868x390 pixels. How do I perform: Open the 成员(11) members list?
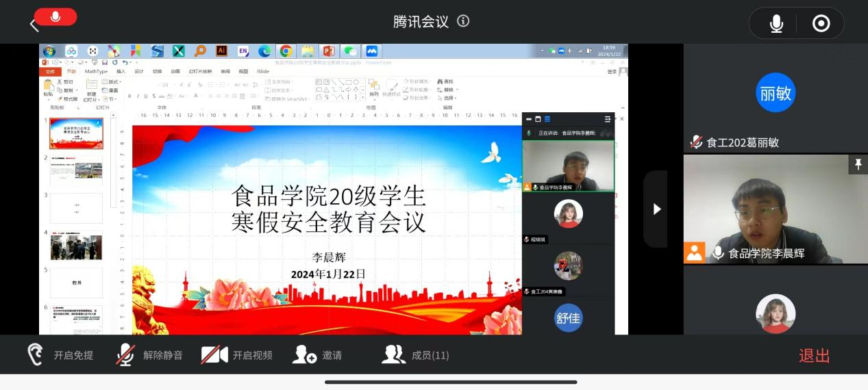point(415,355)
